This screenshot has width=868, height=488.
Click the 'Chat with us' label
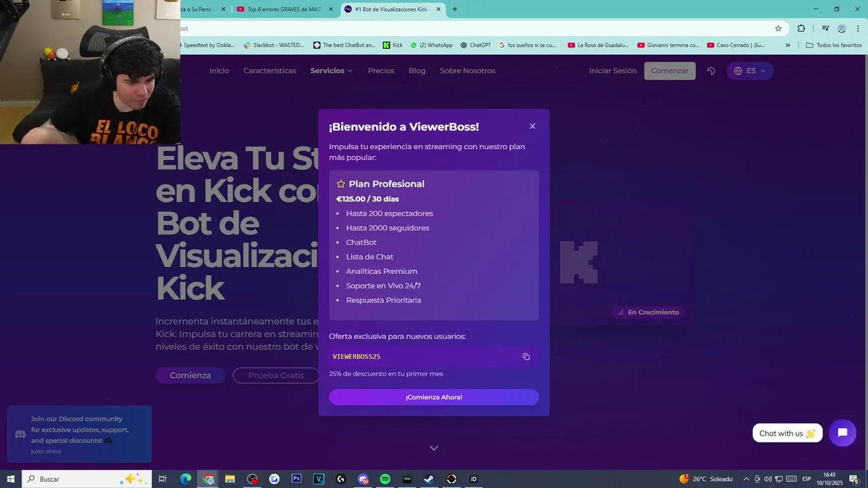pos(787,433)
